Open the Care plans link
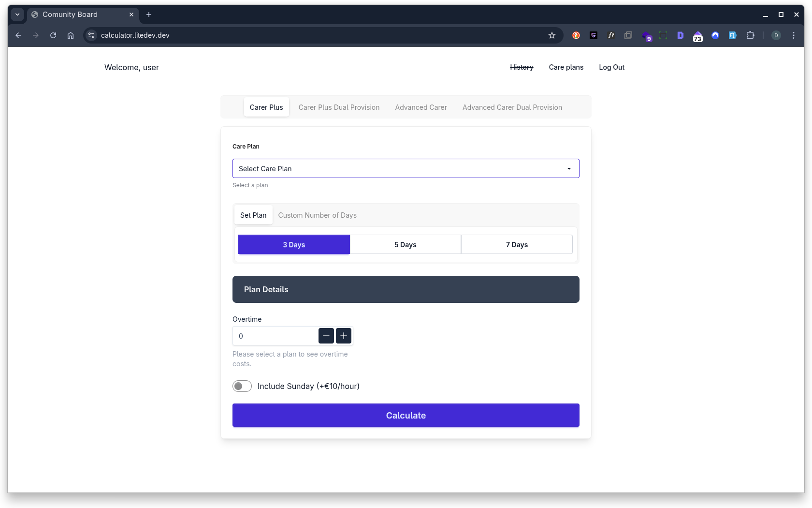Image resolution: width=812 pixels, height=508 pixels. (x=566, y=67)
